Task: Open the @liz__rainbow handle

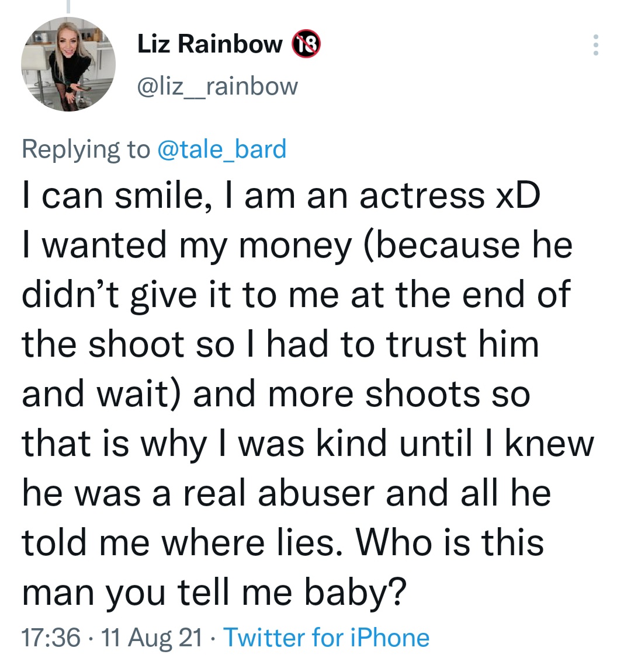Action: (x=217, y=86)
